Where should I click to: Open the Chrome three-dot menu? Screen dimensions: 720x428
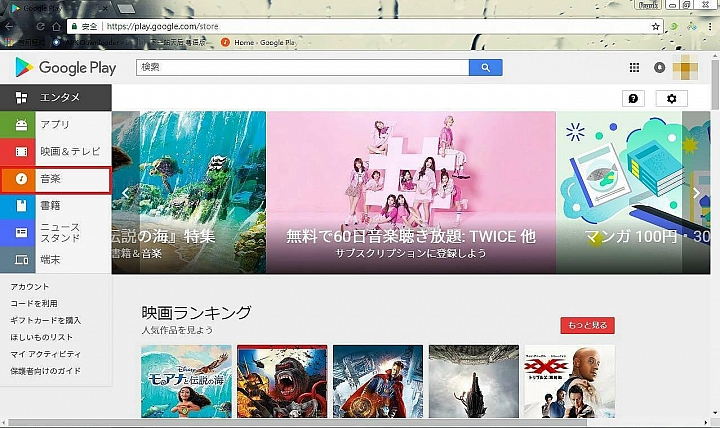(x=710, y=27)
